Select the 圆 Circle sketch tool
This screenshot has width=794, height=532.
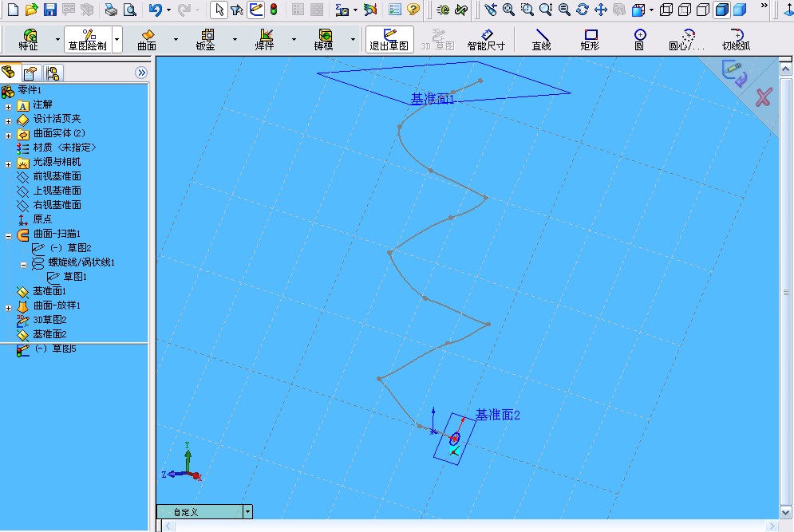pos(639,40)
